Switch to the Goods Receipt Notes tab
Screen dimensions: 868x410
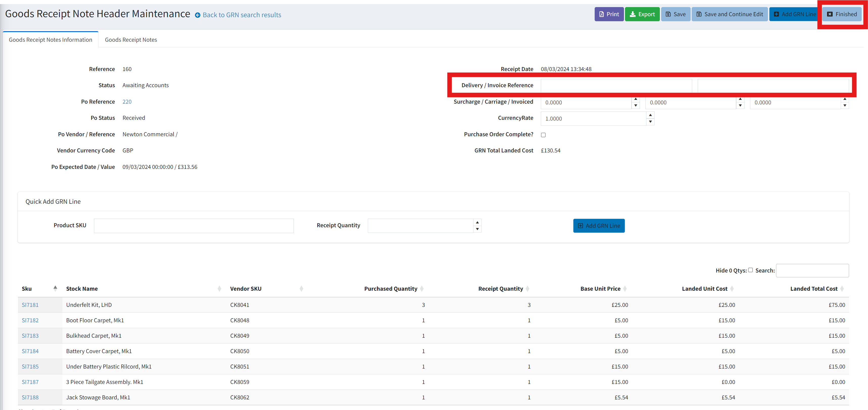(x=131, y=39)
